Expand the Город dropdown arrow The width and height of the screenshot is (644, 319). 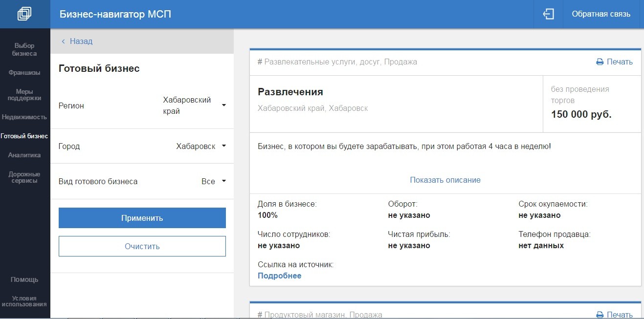(x=223, y=146)
